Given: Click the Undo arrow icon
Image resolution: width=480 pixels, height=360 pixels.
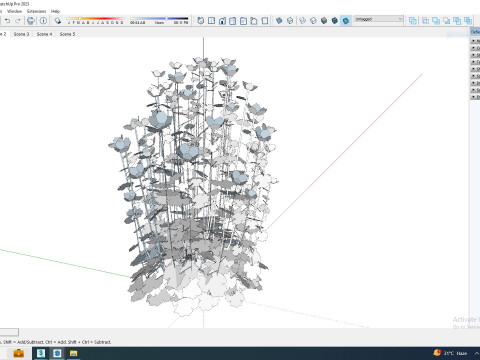Looking at the screenshot, I should (7, 21).
